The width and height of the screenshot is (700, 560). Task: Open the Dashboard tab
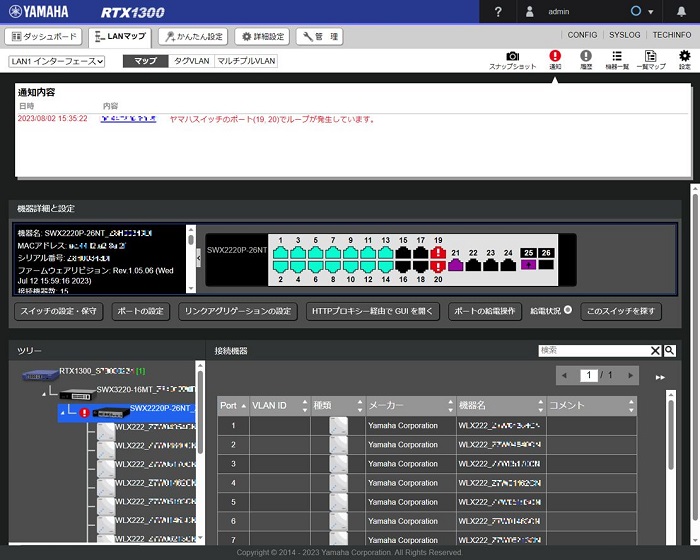click(x=43, y=36)
